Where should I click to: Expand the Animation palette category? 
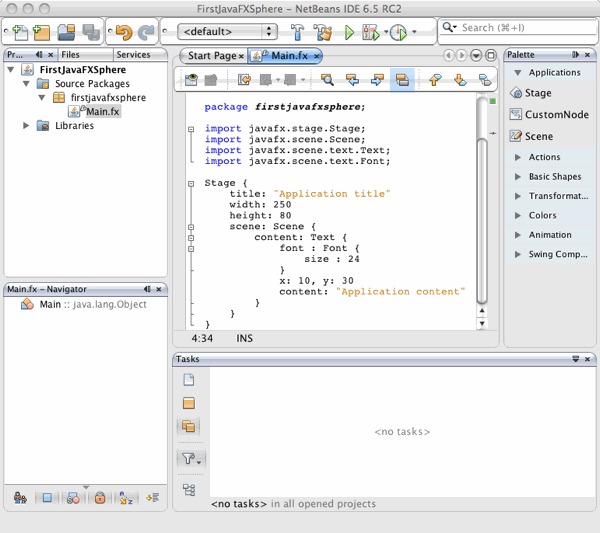(x=518, y=235)
